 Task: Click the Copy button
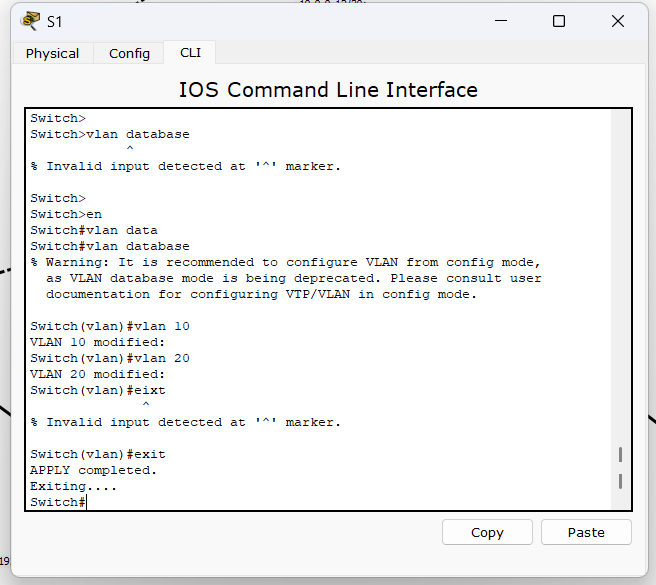pyautogui.click(x=487, y=532)
